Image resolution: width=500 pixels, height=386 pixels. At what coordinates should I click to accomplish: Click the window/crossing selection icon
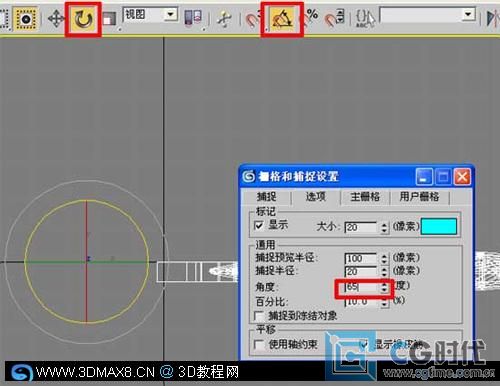25,19
